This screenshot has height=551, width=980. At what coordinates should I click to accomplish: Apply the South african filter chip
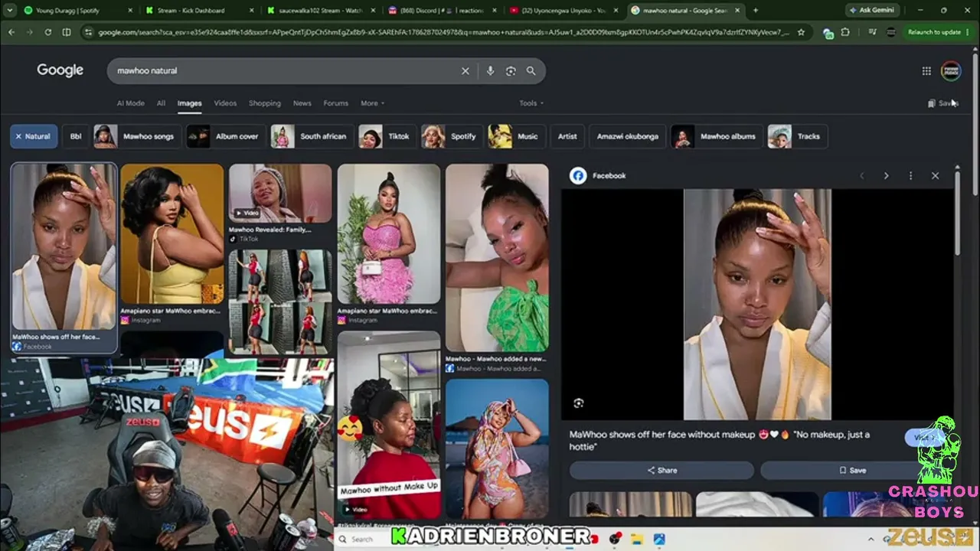(x=312, y=136)
